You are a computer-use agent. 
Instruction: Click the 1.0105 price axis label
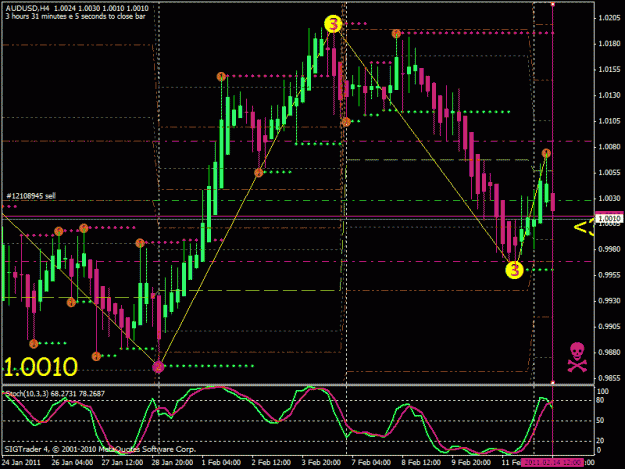coord(609,121)
